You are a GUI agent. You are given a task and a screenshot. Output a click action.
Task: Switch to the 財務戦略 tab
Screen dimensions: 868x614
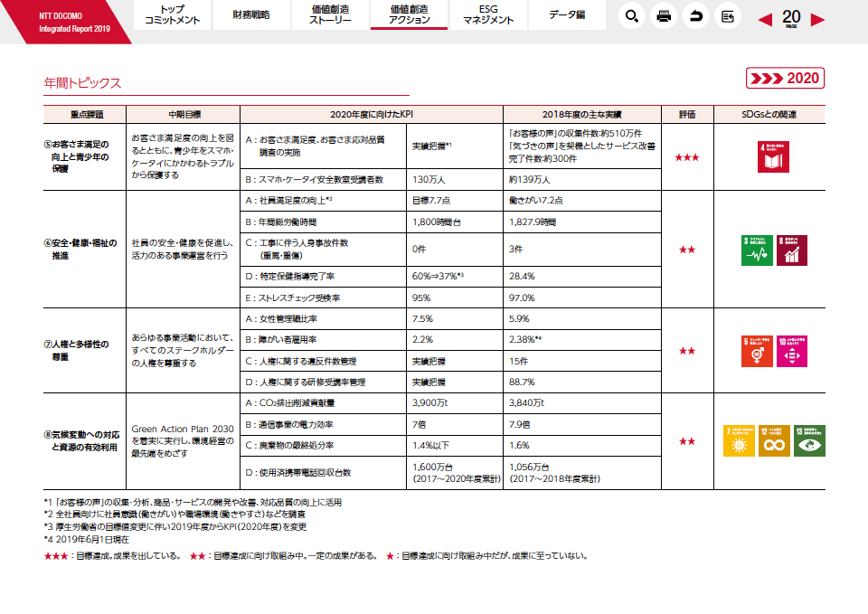[251, 14]
